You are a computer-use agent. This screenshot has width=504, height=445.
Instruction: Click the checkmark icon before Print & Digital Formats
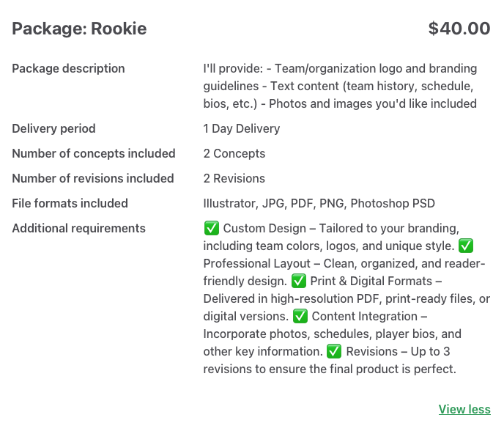[299, 281]
